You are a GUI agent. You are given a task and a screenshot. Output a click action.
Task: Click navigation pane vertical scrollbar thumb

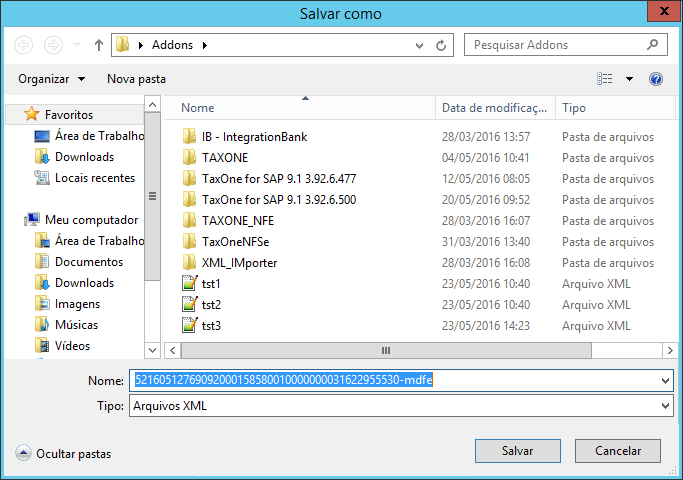[x=152, y=196]
